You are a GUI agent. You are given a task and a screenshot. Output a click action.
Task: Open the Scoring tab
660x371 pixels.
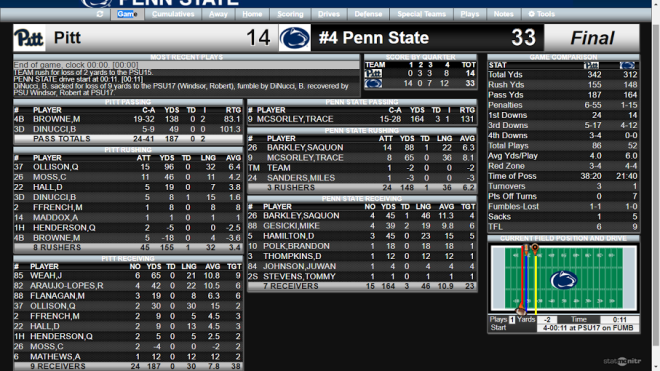(290, 14)
